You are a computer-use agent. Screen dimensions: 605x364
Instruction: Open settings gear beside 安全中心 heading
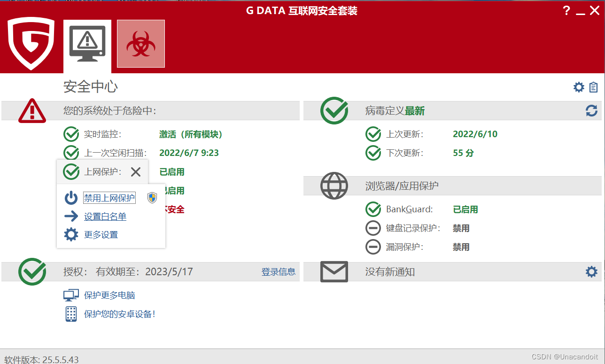(x=579, y=87)
